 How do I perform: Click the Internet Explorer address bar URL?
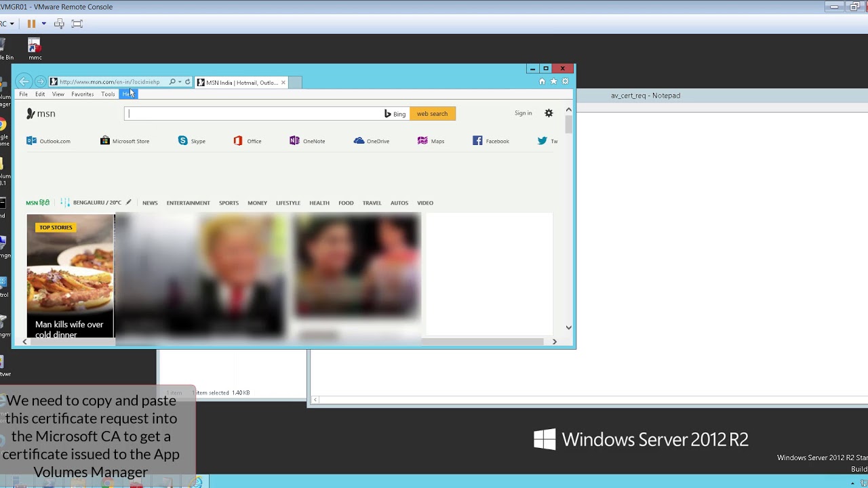(x=109, y=82)
